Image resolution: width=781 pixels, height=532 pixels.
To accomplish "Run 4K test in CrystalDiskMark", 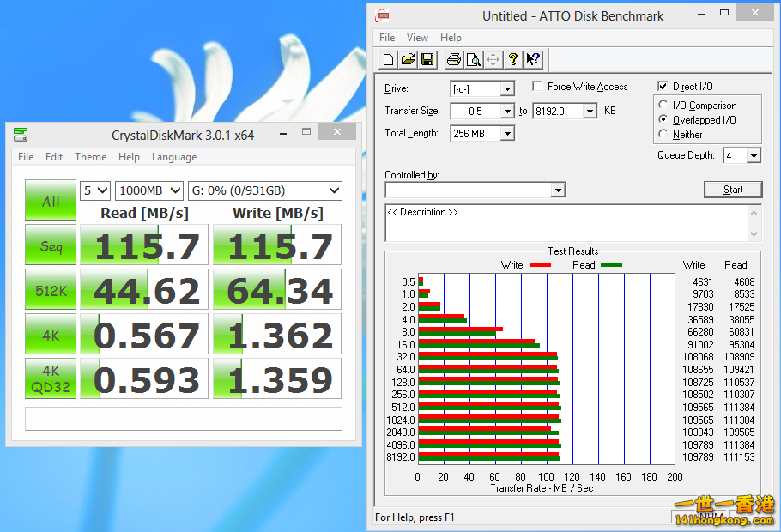I will 51,334.
